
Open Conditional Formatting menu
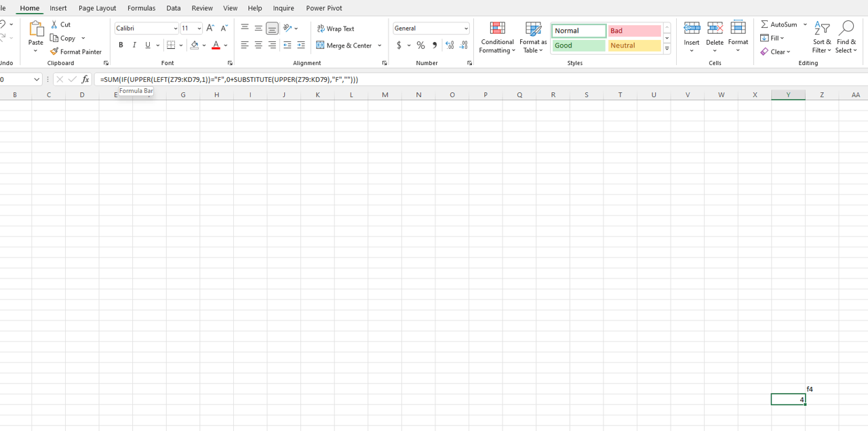coord(497,37)
